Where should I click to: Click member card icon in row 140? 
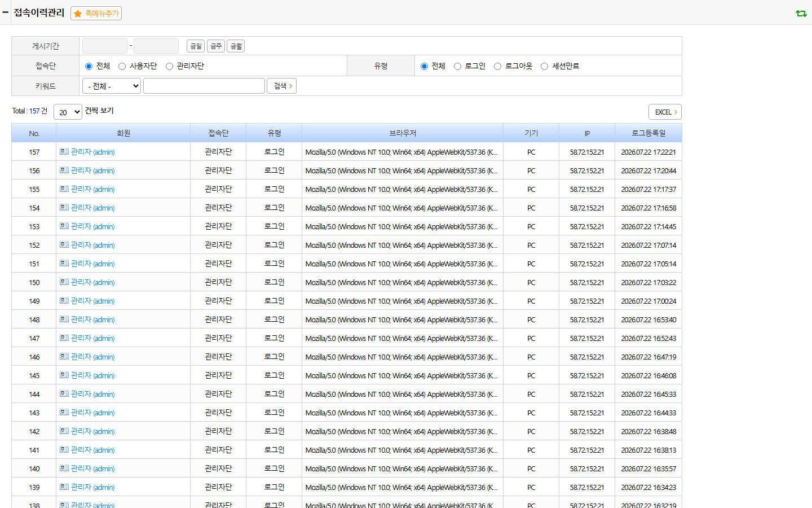click(64, 468)
